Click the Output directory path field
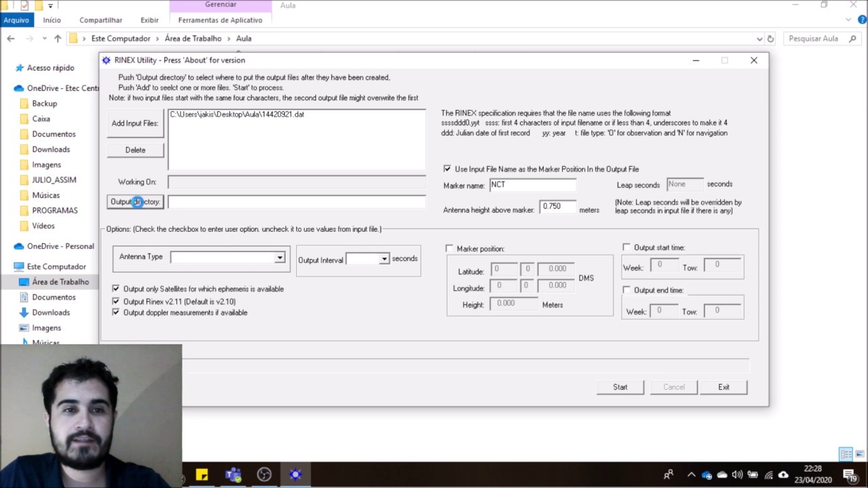Viewport: 868px width, 488px height. pos(297,202)
